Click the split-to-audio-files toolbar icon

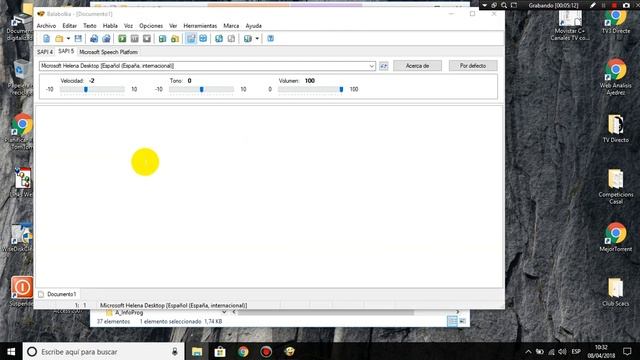(x=106, y=39)
